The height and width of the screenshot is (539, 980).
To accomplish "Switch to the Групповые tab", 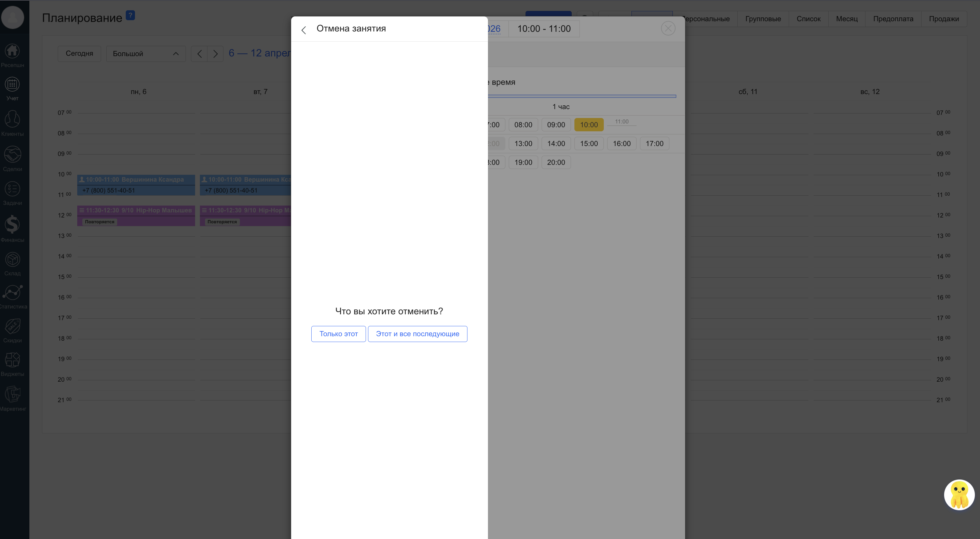I will (x=763, y=19).
